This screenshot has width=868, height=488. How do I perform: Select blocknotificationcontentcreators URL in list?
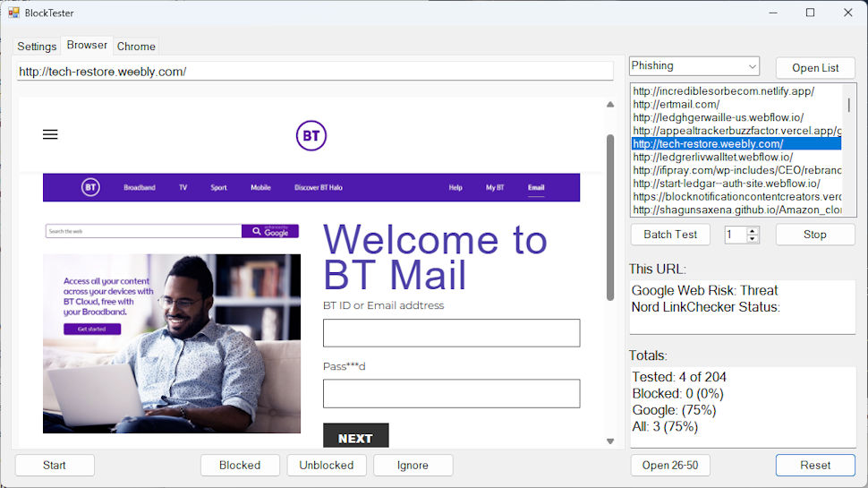click(736, 197)
